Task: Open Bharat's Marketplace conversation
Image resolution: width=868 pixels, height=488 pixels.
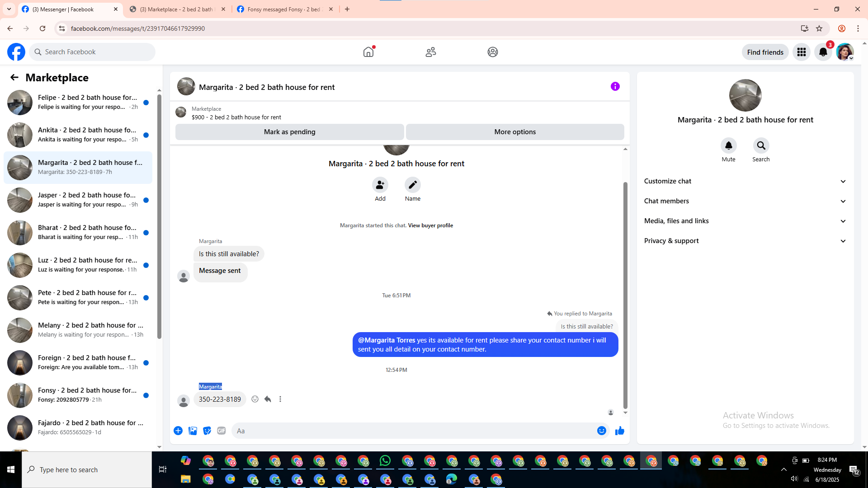Action: tap(78, 233)
